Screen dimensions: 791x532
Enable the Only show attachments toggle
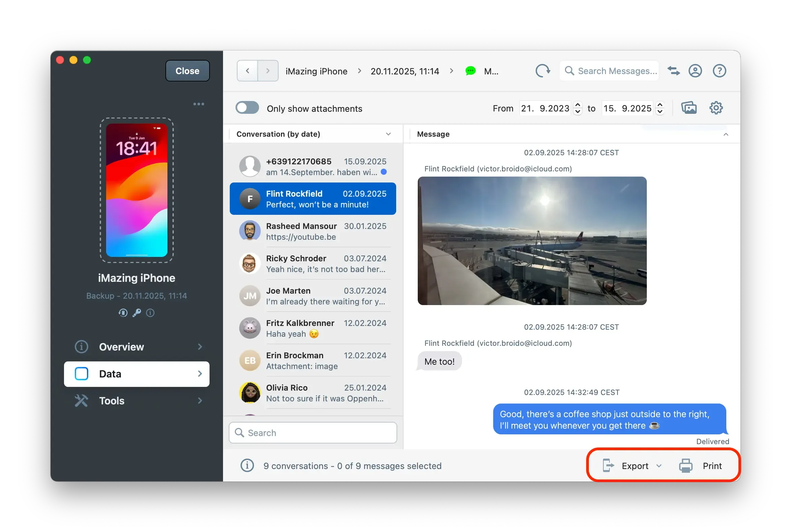[x=247, y=107]
